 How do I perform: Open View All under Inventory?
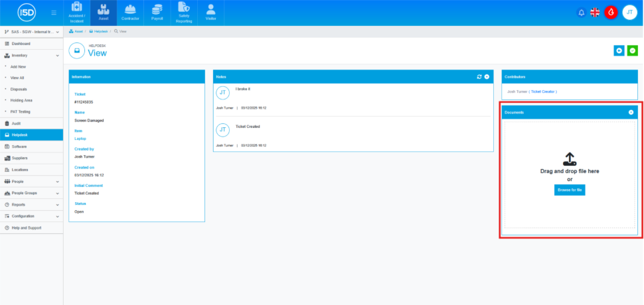(19, 78)
